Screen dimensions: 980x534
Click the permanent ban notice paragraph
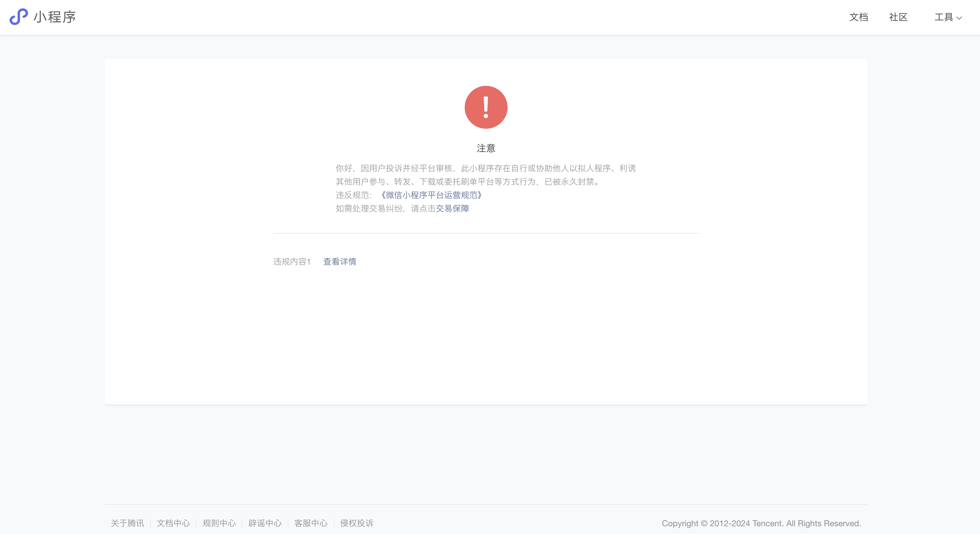point(486,175)
